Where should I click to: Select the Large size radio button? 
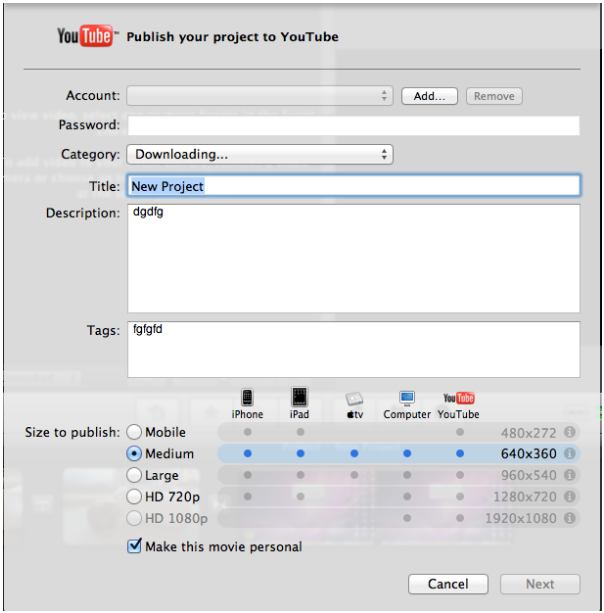135,475
